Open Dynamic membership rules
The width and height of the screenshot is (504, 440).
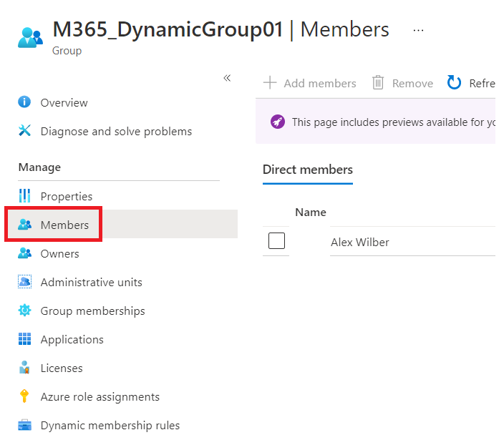click(110, 426)
